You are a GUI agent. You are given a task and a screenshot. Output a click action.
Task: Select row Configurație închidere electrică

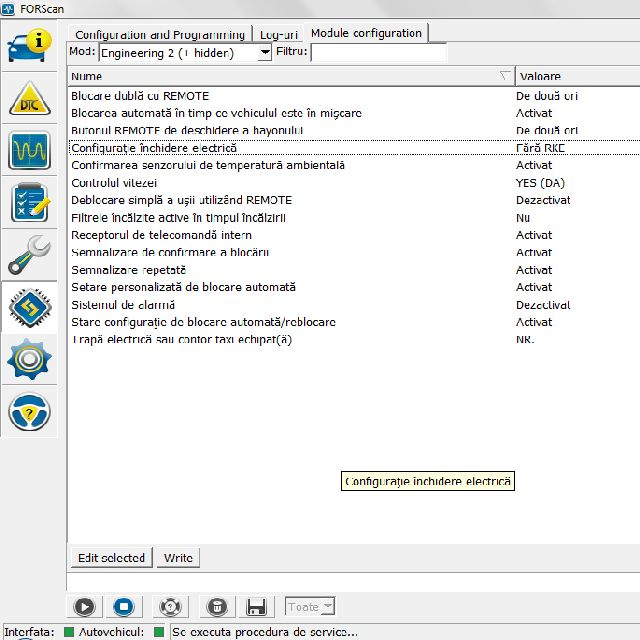pyautogui.click(x=353, y=148)
